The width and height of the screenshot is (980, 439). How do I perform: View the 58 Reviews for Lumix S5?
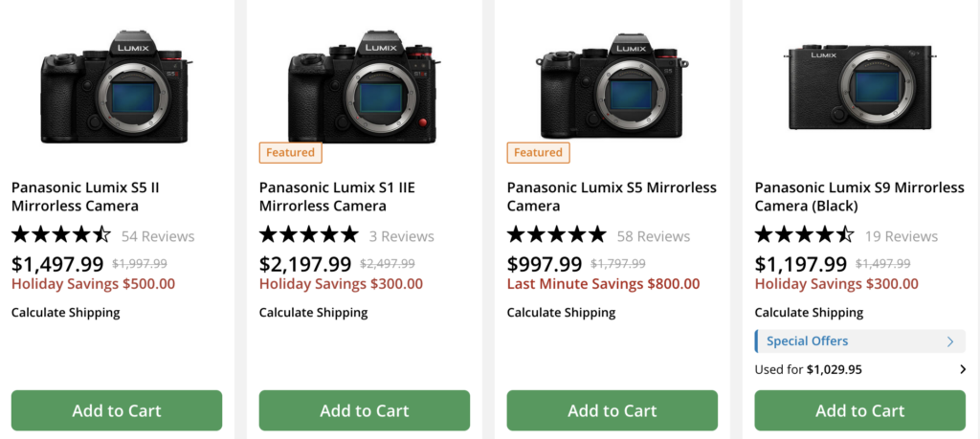(654, 236)
